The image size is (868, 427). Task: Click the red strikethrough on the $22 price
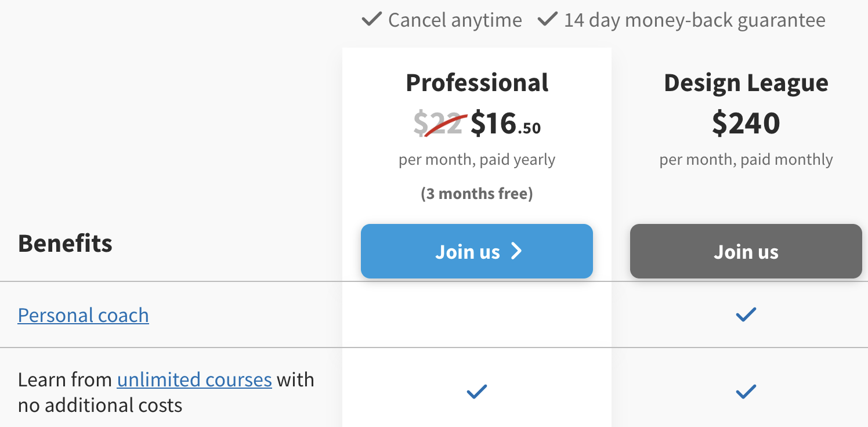(x=444, y=125)
